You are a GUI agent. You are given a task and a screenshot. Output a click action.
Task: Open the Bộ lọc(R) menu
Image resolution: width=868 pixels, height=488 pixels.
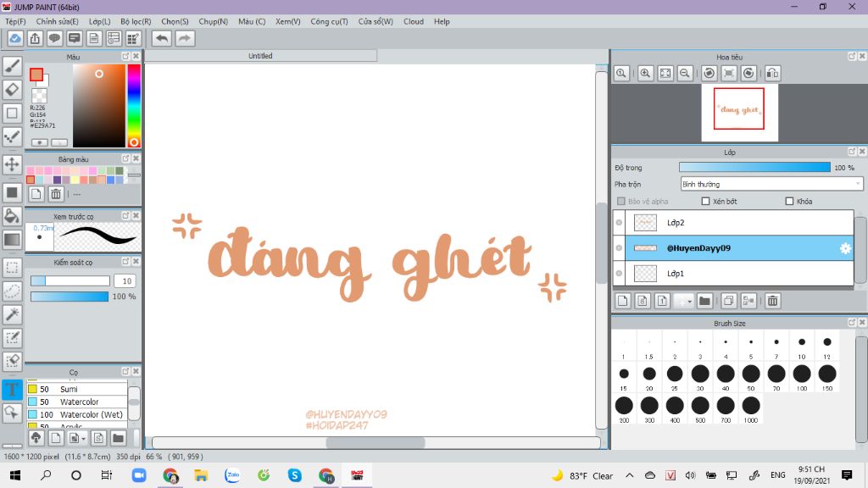pos(136,21)
